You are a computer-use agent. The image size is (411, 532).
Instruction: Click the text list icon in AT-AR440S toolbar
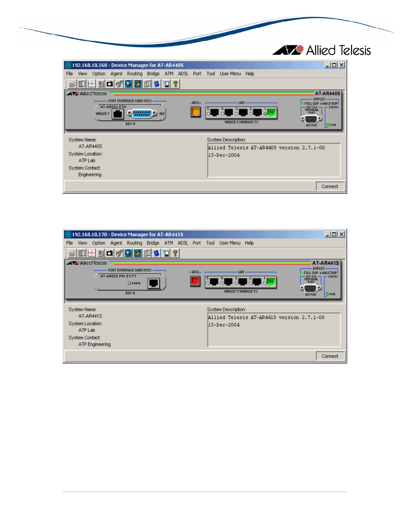coord(100,84)
